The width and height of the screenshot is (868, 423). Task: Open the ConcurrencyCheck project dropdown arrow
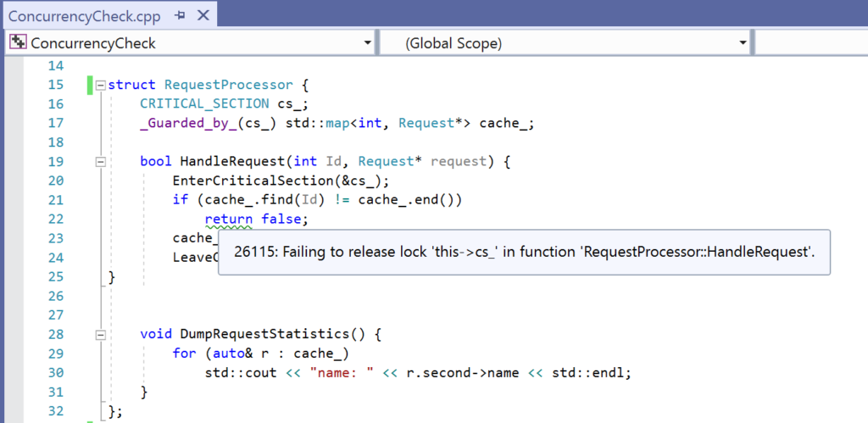tap(367, 42)
